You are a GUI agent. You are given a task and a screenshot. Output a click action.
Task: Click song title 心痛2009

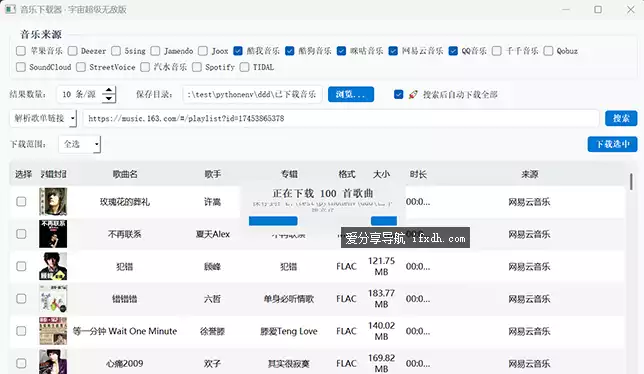coord(125,364)
